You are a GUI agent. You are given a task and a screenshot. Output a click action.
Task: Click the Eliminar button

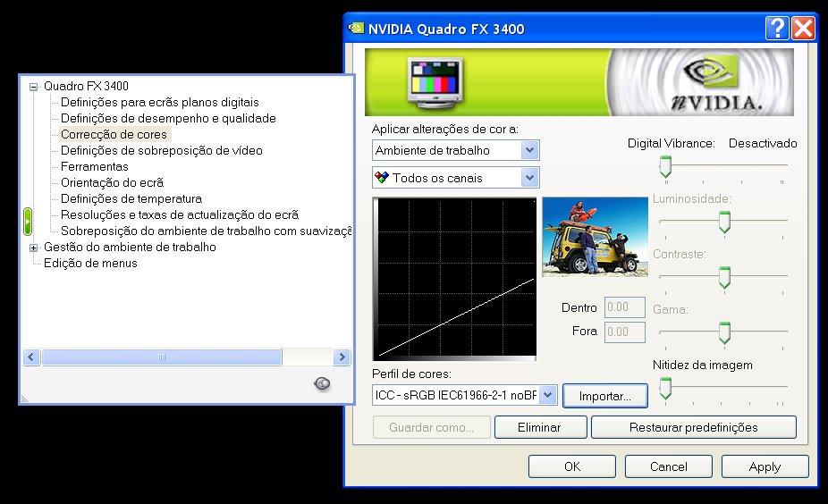(x=540, y=427)
